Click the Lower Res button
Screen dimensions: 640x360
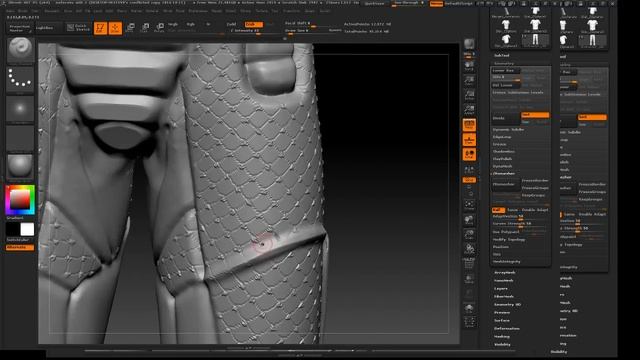[506, 70]
